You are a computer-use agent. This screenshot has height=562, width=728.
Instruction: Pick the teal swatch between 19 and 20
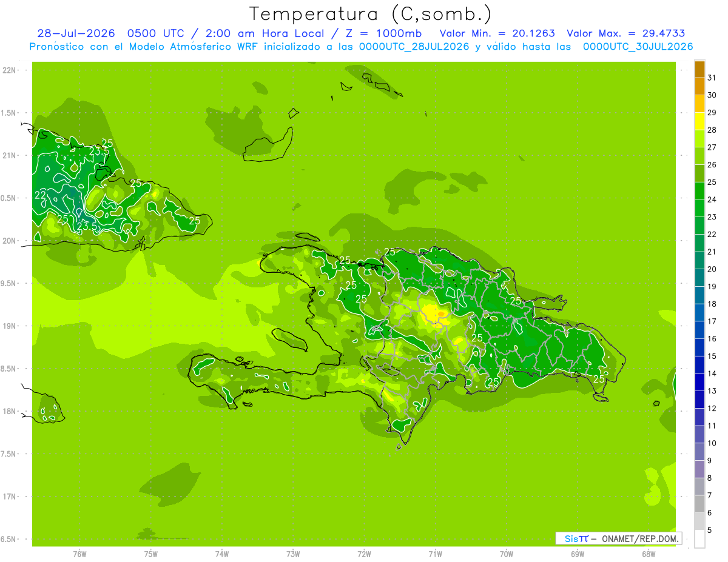699,278
